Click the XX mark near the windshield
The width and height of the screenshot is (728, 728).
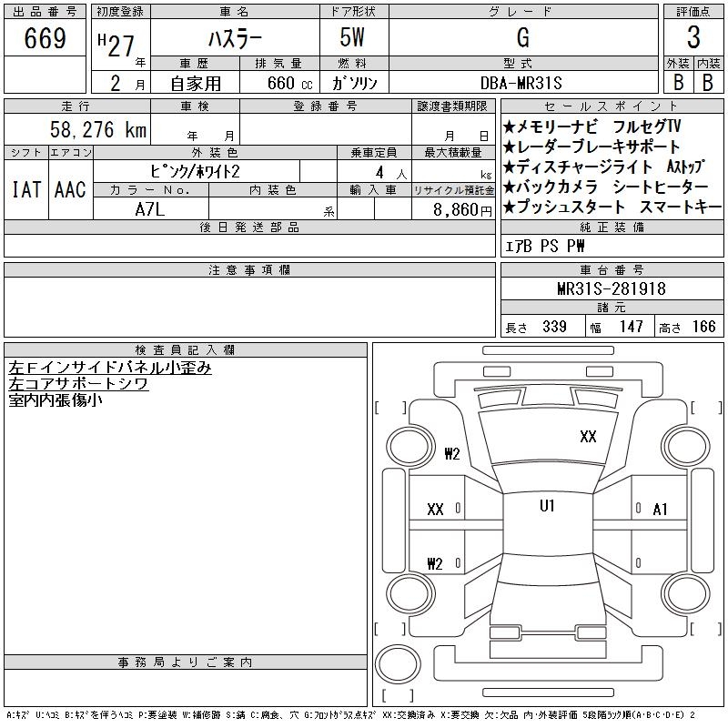point(588,437)
